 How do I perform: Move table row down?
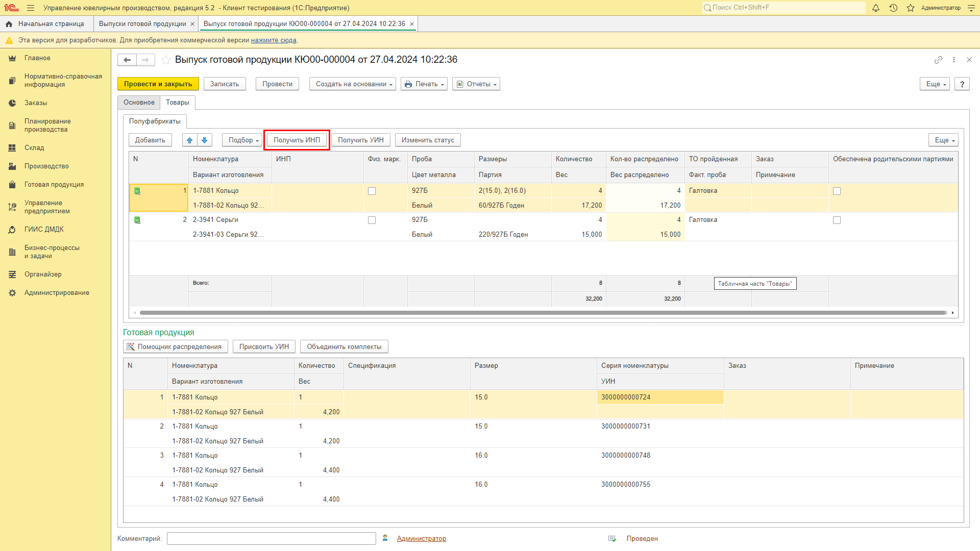pos(205,140)
